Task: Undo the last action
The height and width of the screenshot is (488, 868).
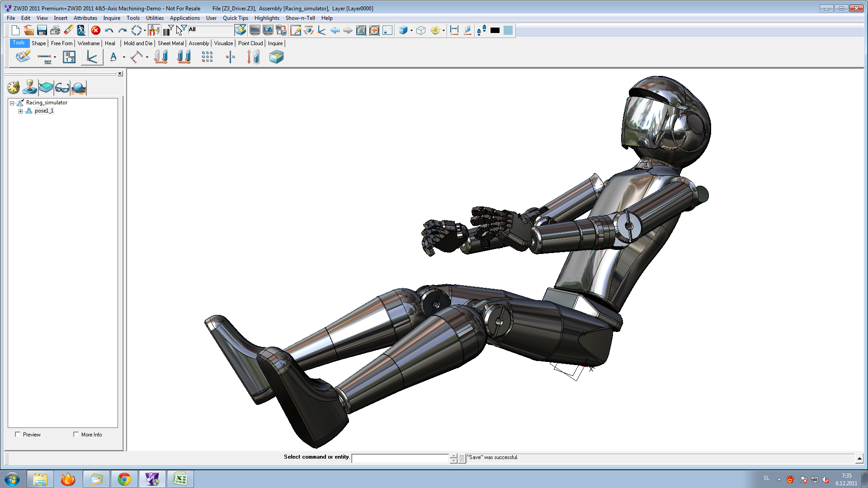Action: pos(109,30)
